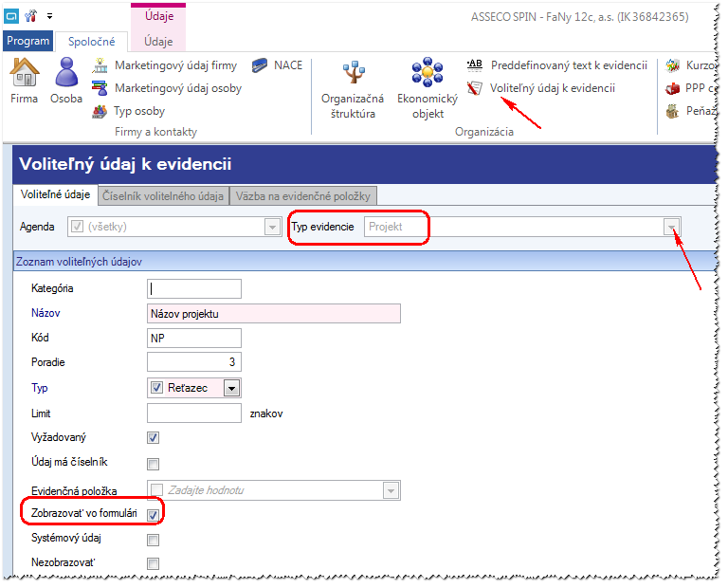Open the Firma house icon
Viewport: 728px width, 588px height.
[25, 72]
